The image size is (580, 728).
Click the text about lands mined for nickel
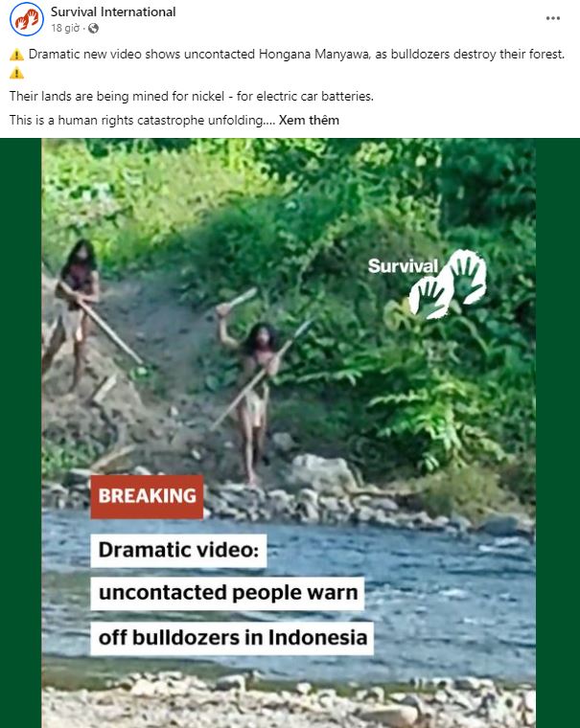tap(192, 96)
